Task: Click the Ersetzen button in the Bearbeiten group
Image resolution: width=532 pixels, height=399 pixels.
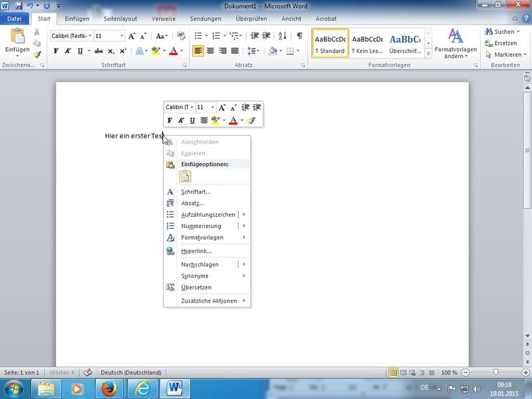Action: (x=501, y=43)
